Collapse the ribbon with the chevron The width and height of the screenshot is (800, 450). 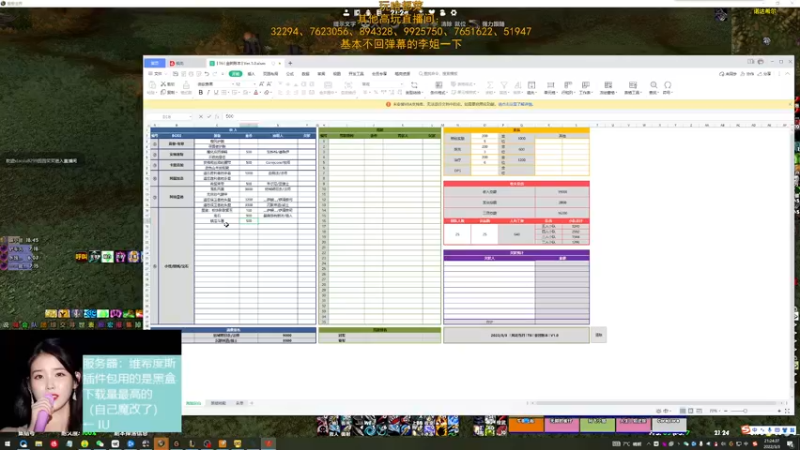coord(788,74)
